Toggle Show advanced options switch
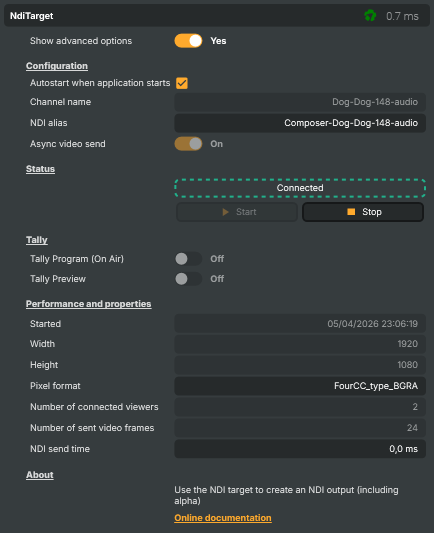434x533 pixels. tap(188, 41)
